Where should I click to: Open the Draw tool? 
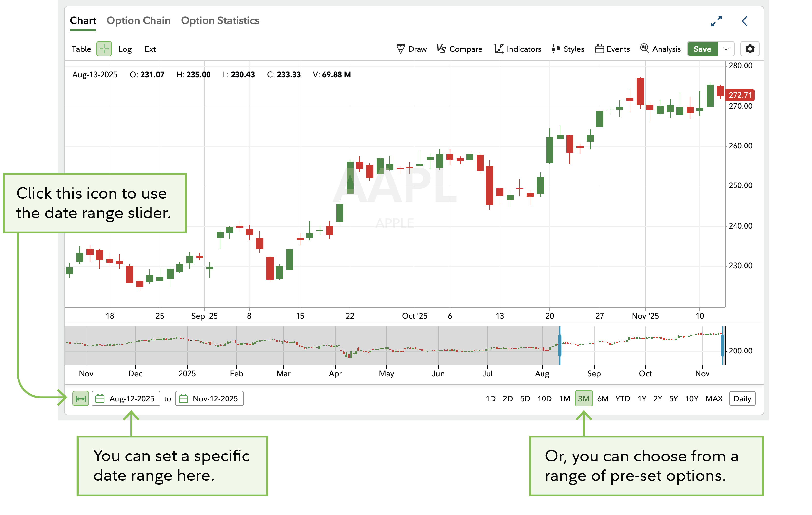tap(412, 49)
